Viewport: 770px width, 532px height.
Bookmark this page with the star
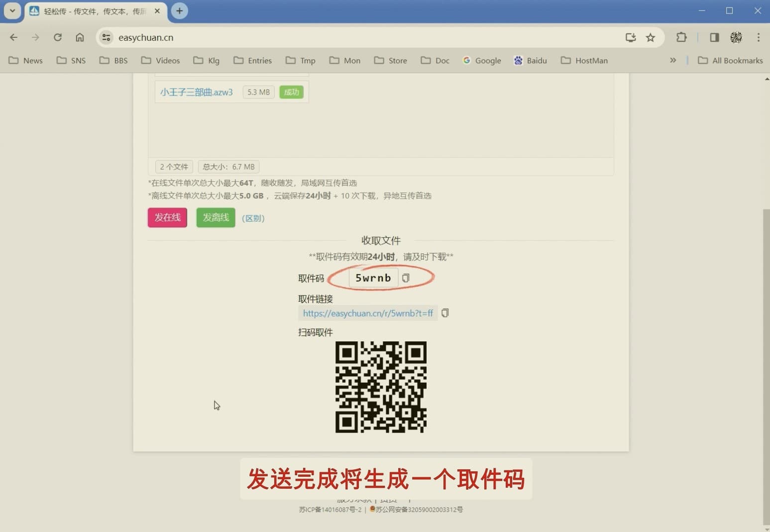[x=651, y=37]
